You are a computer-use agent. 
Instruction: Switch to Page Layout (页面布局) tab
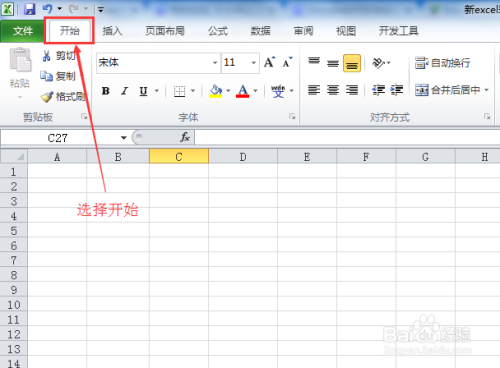165,31
